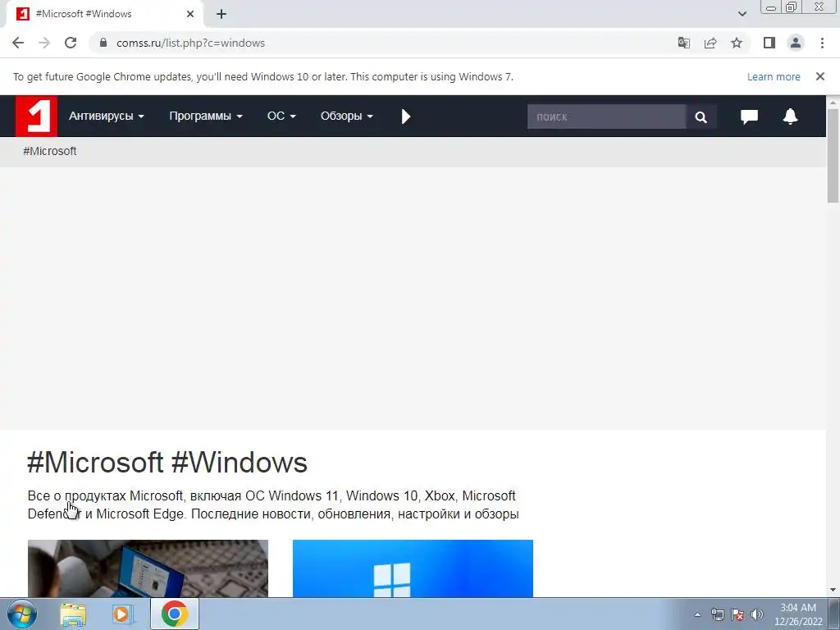Expand the ОС menu

pyautogui.click(x=281, y=116)
